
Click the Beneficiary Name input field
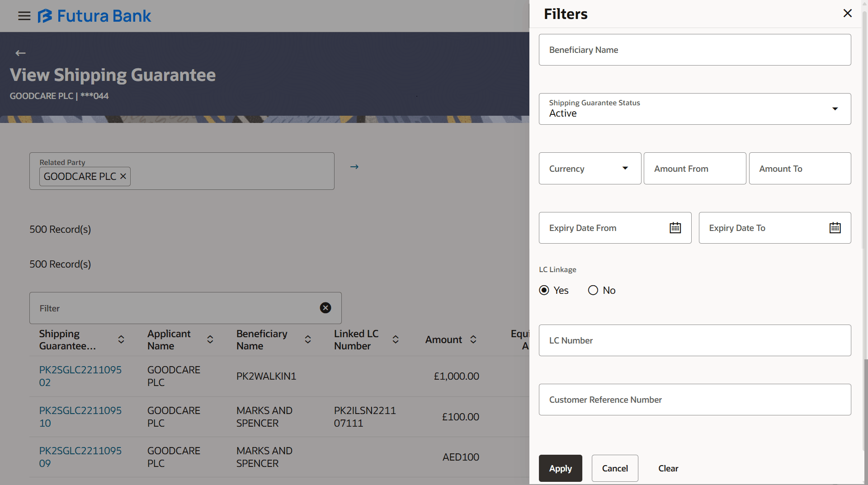click(694, 49)
